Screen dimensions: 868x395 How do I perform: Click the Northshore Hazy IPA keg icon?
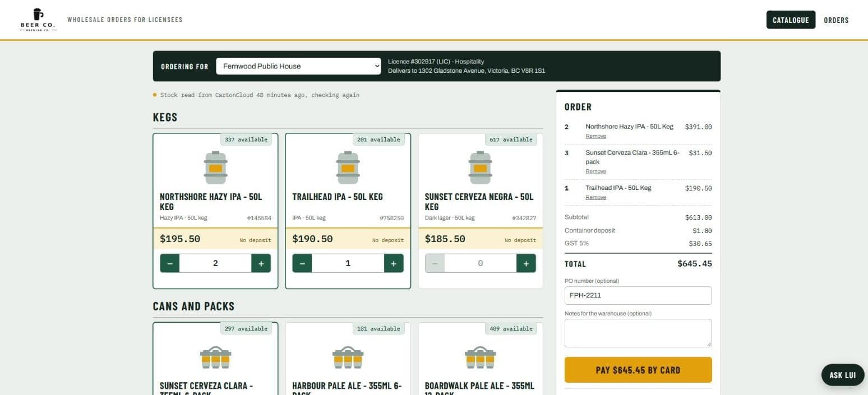point(215,168)
